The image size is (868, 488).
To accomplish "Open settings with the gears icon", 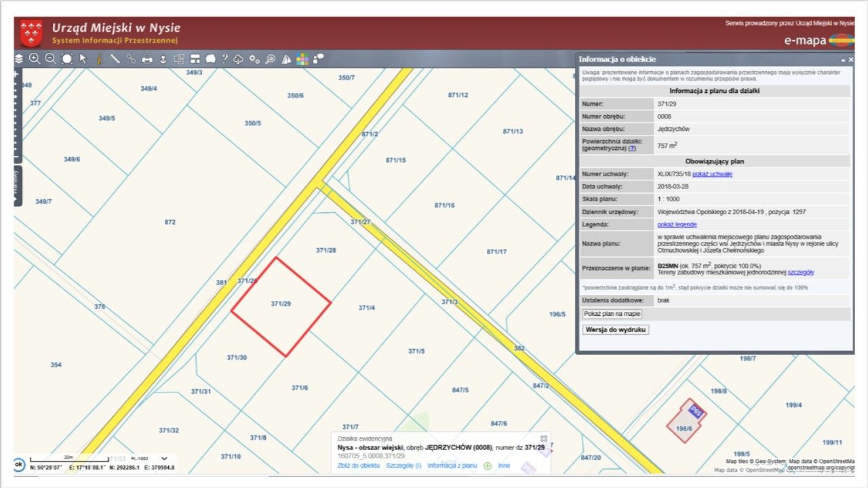I will pos(254,59).
